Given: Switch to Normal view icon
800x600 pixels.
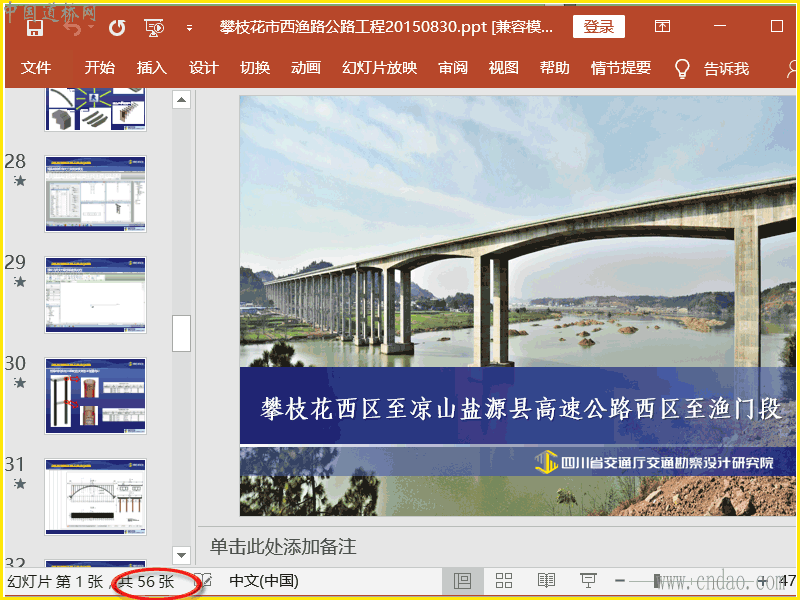Looking at the screenshot, I should pyautogui.click(x=462, y=581).
